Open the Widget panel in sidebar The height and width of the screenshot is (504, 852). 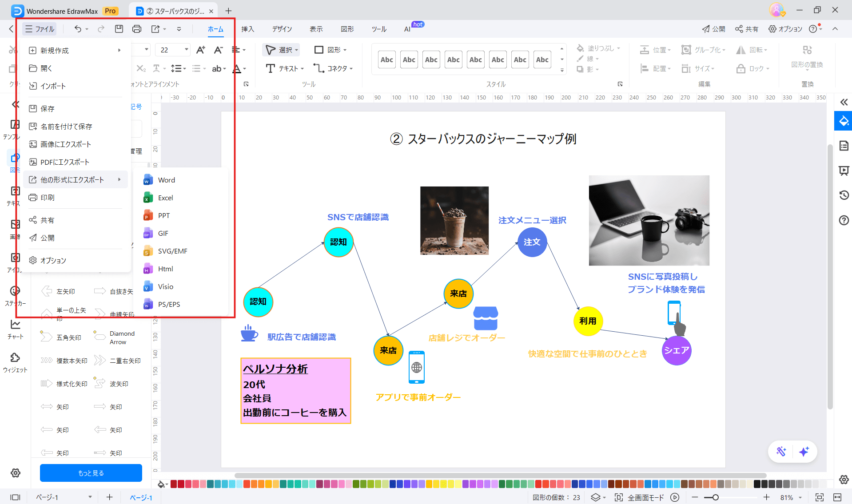(15, 363)
